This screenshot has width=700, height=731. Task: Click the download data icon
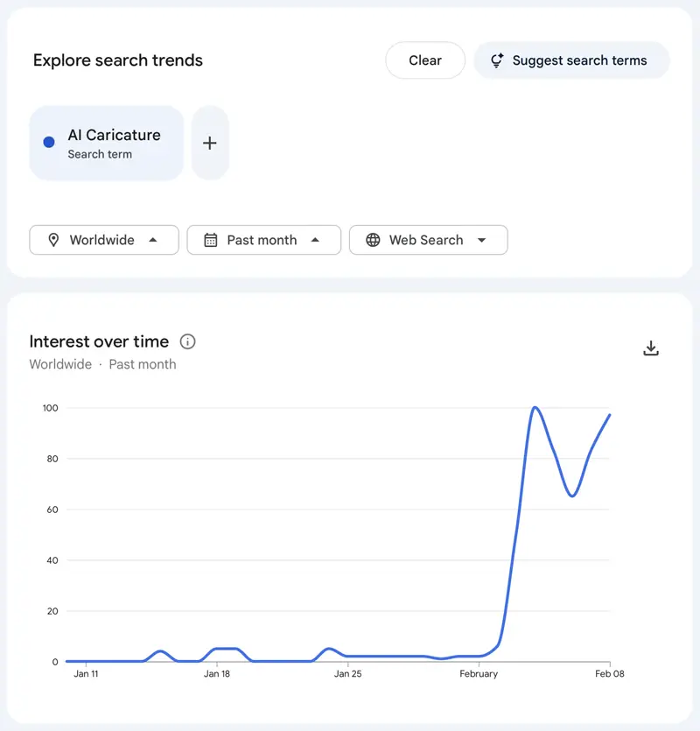pos(651,348)
